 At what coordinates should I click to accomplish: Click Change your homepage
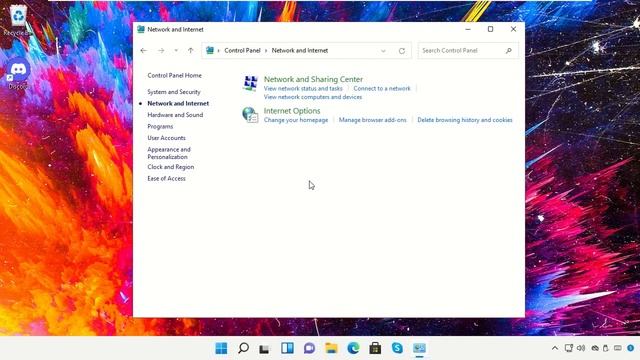click(x=296, y=120)
